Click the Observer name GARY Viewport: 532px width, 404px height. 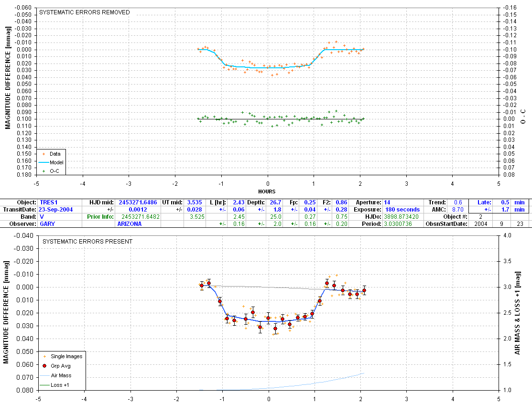pos(47,223)
